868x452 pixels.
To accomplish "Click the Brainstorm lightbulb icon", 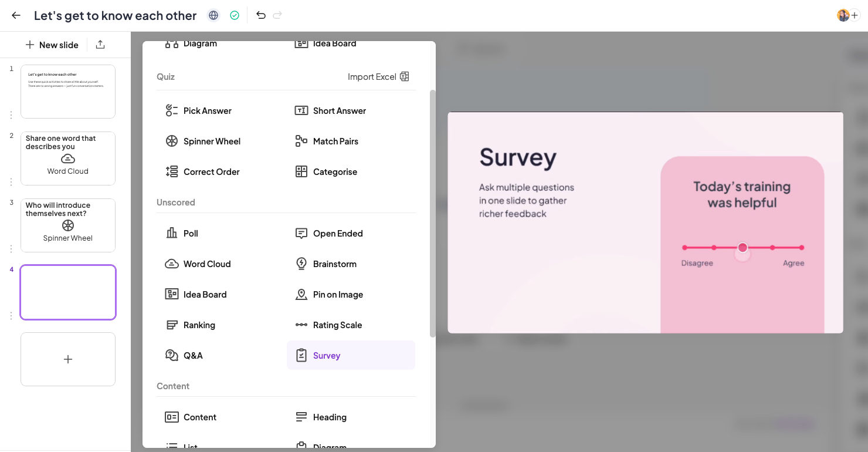I will point(301,264).
